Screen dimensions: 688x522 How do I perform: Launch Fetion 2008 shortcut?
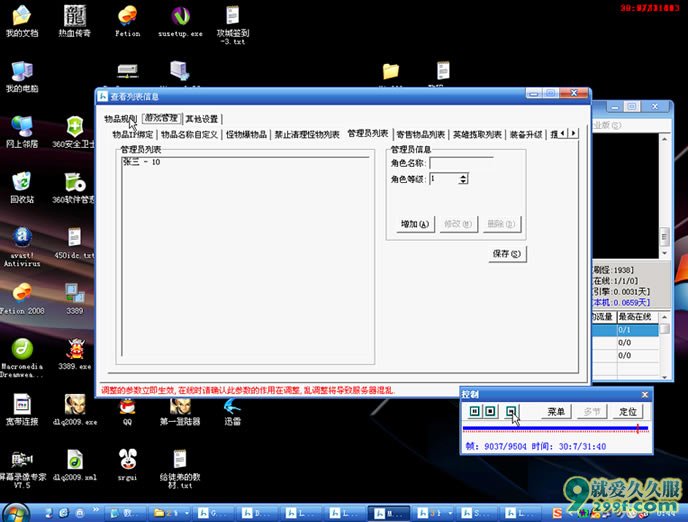(x=22, y=299)
